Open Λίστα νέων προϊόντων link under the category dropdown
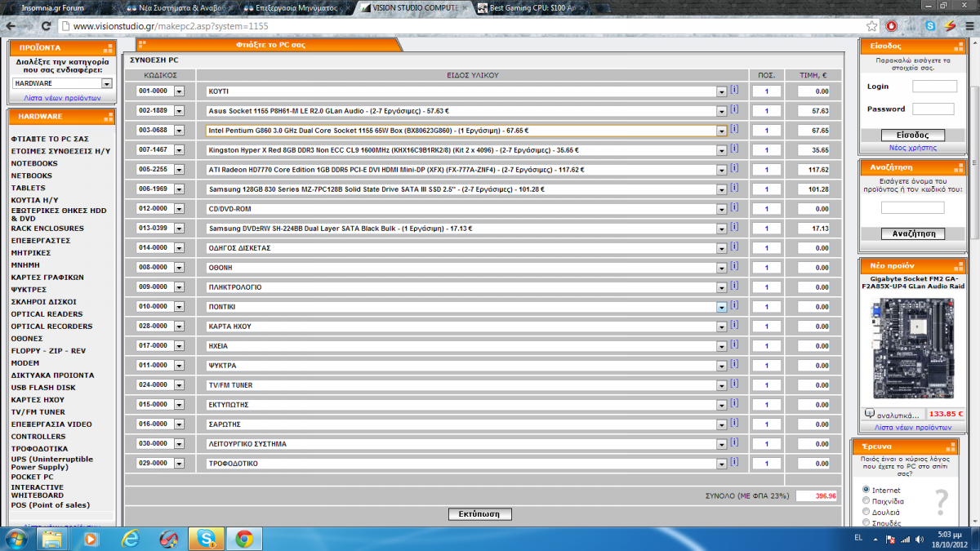This screenshot has height=551, width=980. 62,98
